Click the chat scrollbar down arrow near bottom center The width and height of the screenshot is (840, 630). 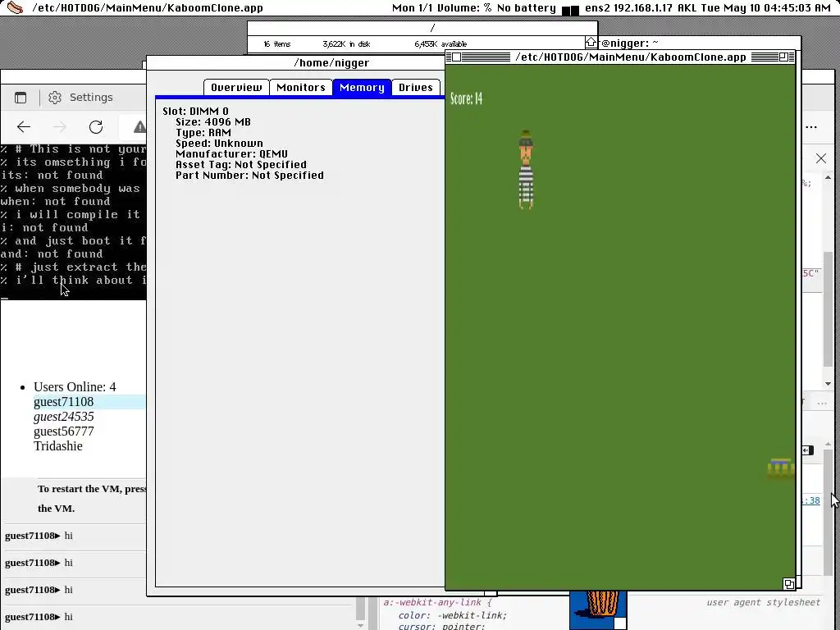[x=360, y=625]
